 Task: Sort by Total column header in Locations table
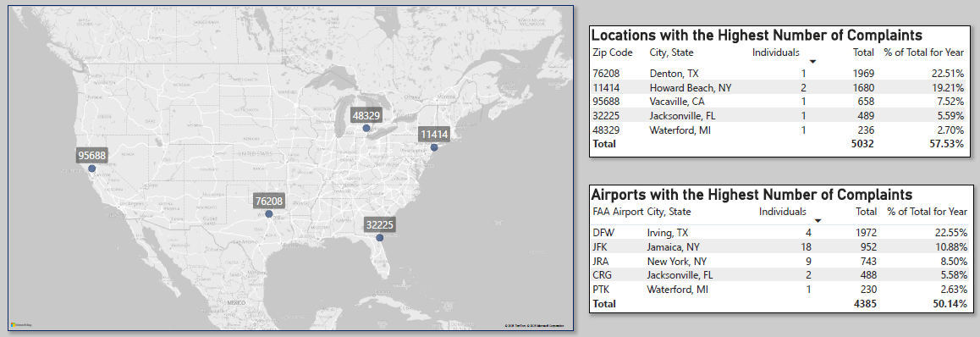pos(863,52)
